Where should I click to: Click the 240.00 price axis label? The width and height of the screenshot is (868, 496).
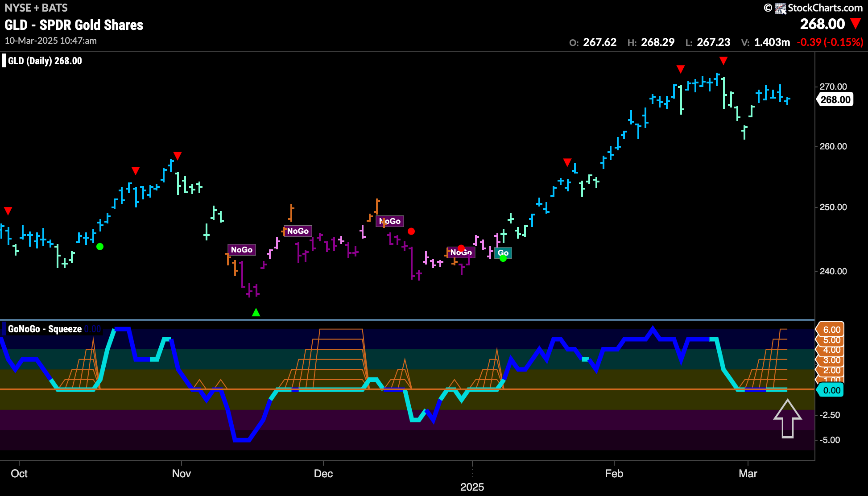[833, 271]
